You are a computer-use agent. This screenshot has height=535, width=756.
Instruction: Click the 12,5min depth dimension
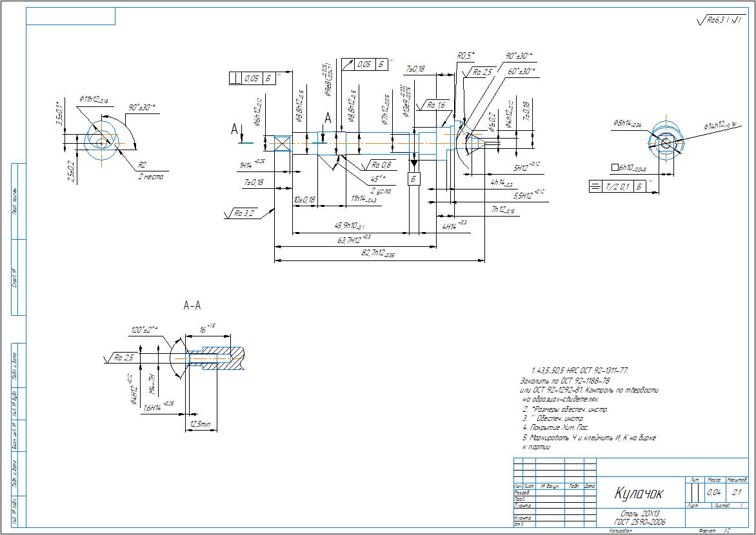[x=201, y=424]
